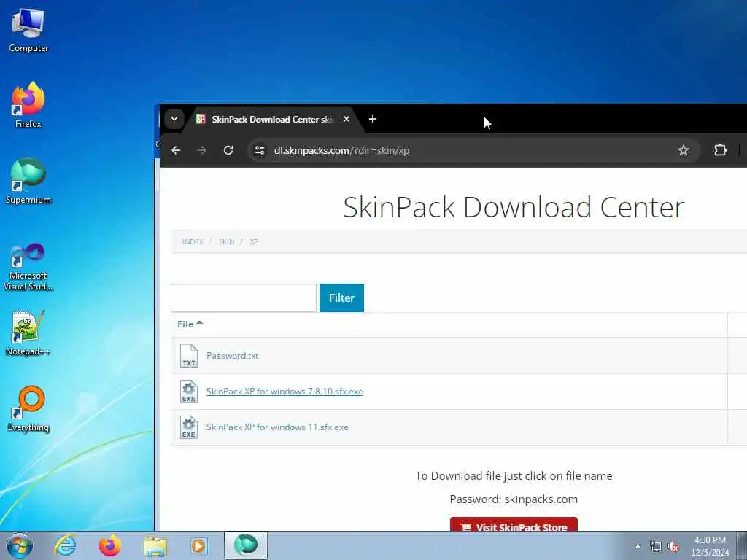Click the EXE icon for the windows 11 file
Image resolution: width=747 pixels, height=560 pixels.
(x=189, y=427)
